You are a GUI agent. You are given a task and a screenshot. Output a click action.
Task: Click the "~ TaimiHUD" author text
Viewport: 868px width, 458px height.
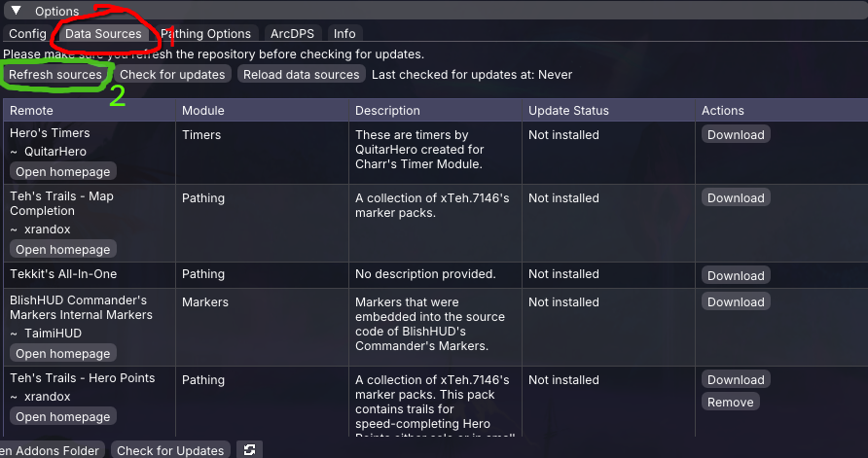[x=46, y=333]
